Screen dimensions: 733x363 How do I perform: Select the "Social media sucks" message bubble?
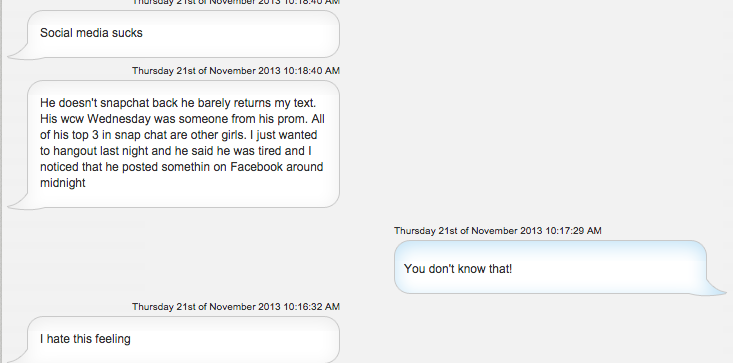tap(183, 34)
